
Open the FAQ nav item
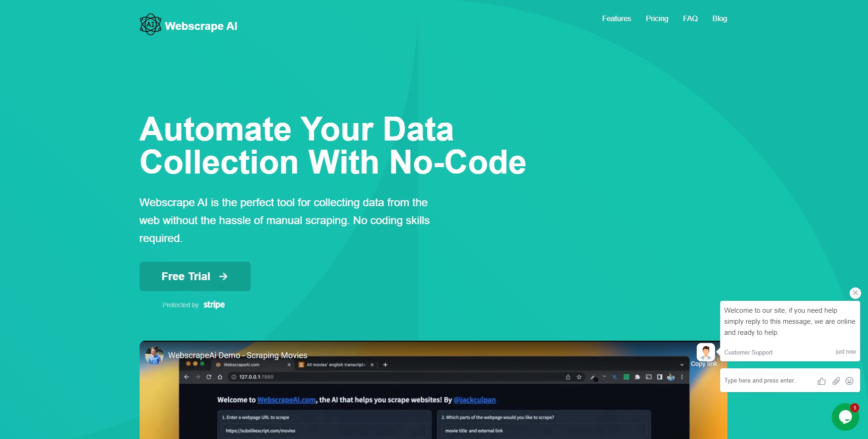(690, 18)
